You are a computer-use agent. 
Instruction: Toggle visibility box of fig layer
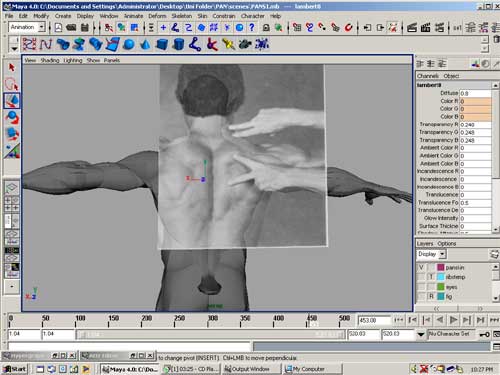coord(421,296)
